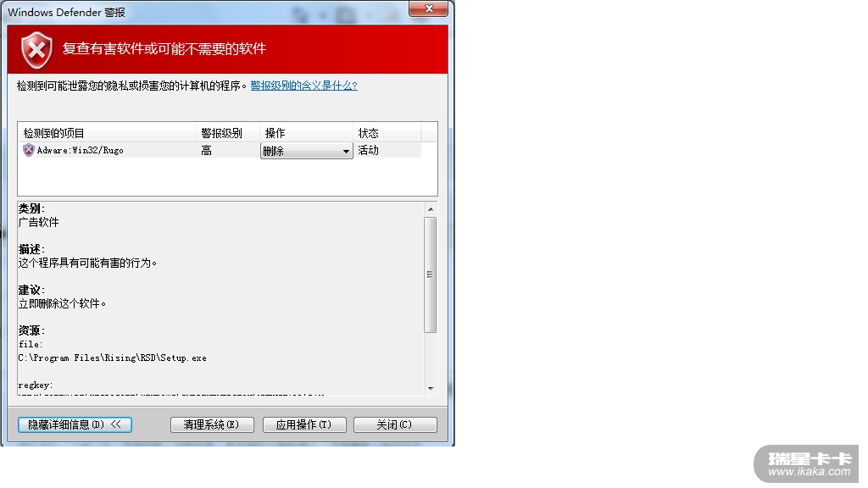Click the Adware:Win32/Rugo shield icon
868x488 pixels.
(x=28, y=150)
